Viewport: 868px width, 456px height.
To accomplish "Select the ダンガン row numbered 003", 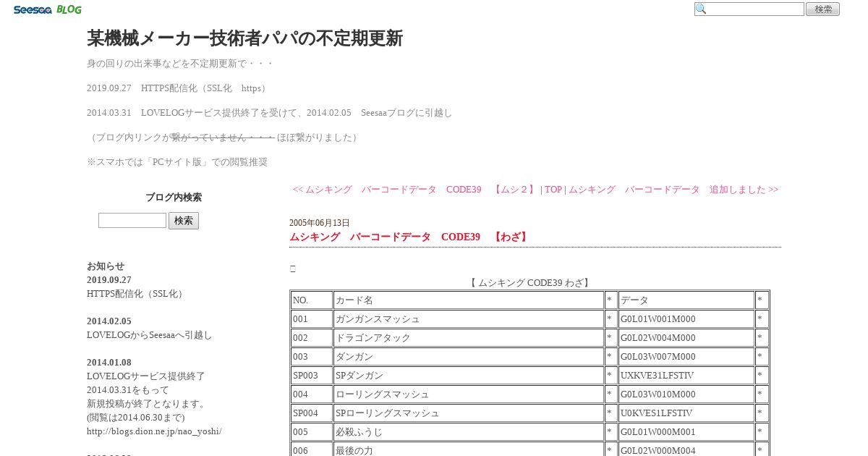I will coord(529,357).
